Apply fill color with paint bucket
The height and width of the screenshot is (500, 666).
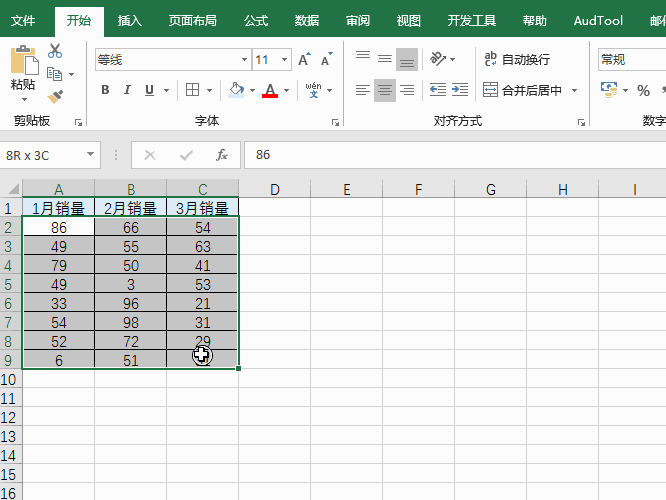coord(236,90)
